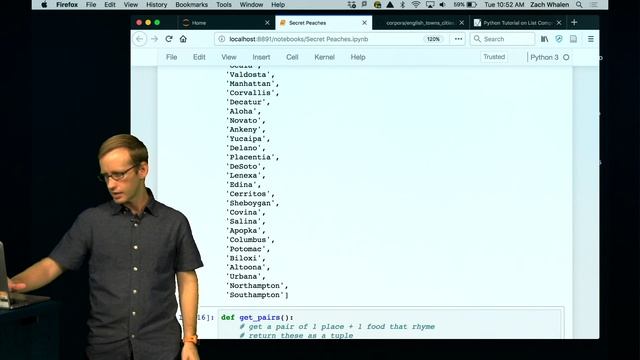Open the Bookmarks menu in macOS menu bar

tap(191, 5)
